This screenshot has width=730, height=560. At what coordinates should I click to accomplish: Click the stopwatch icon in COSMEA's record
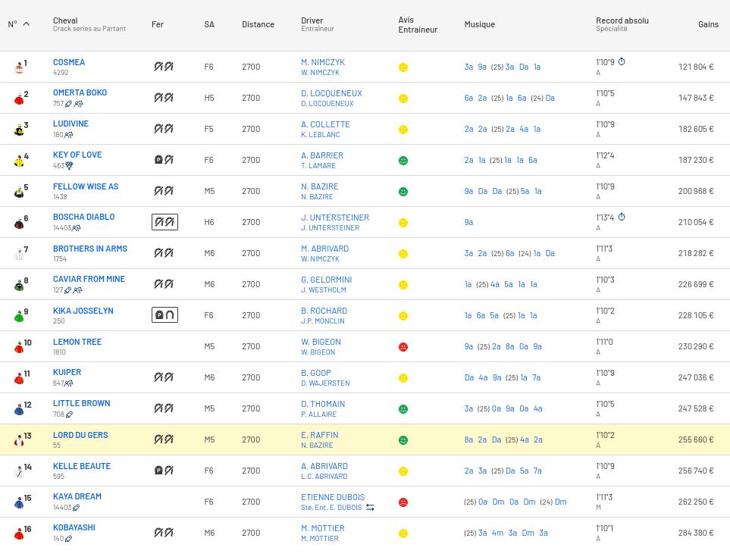coord(622,62)
